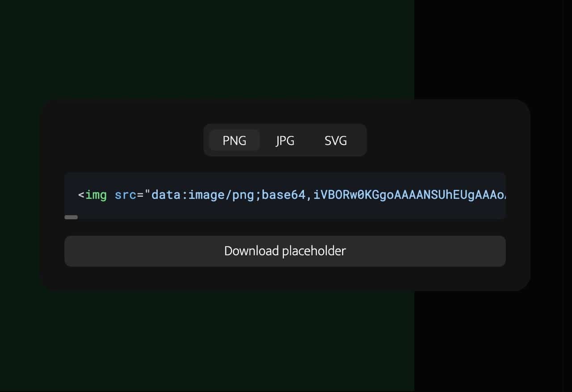The image size is (572, 392).
Task: Click the horizontal scrollbar thumb in code box
Action: [71, 217]
